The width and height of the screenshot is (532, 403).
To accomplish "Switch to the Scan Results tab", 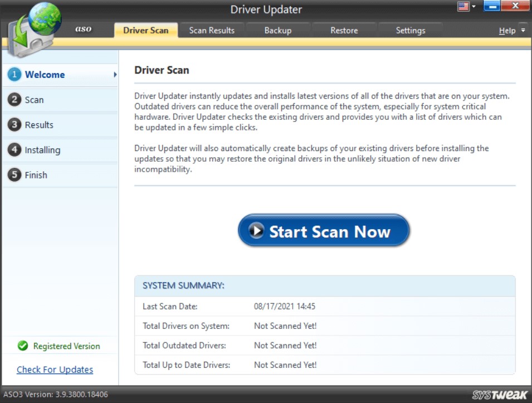I will (x=212, y=30).
